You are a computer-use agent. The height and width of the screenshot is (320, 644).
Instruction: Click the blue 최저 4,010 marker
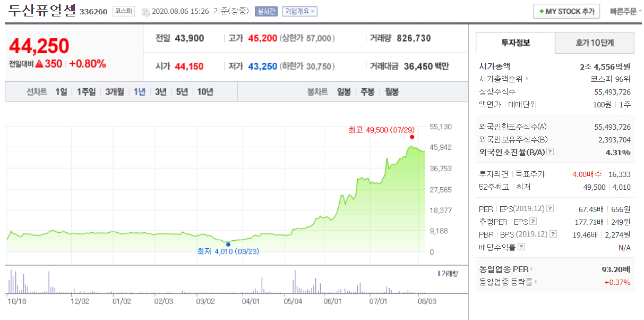[228, 245]
